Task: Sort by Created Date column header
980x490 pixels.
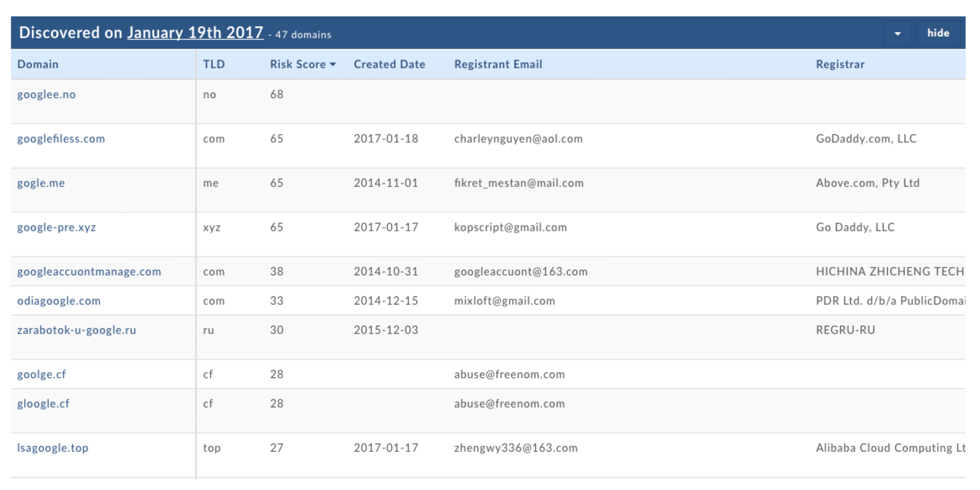Action: pyautogui.click(x=389, y=64)
